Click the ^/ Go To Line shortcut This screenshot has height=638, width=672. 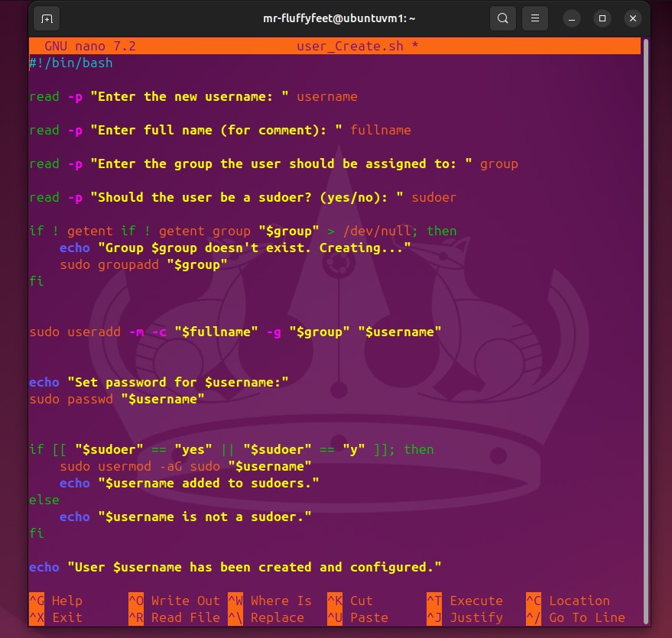click(576, 617)
